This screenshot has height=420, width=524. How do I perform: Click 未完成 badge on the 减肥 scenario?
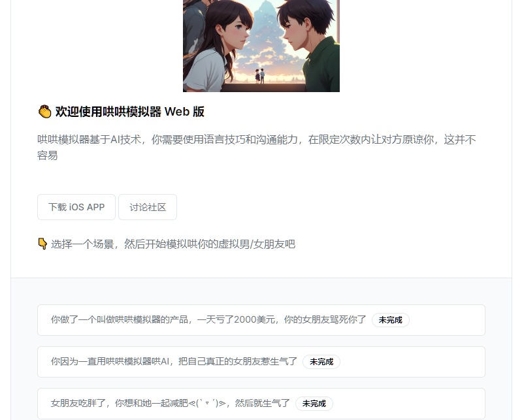click(314, 404)
